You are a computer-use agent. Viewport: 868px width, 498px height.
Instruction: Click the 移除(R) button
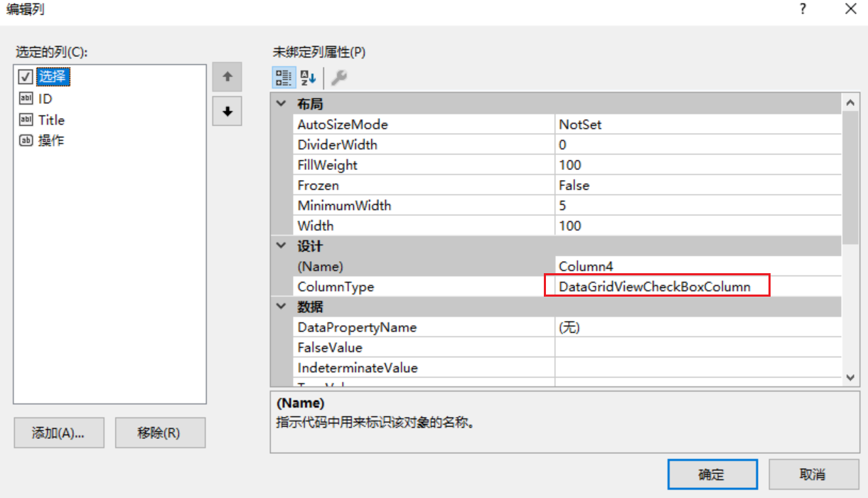[x=160, y=433]
